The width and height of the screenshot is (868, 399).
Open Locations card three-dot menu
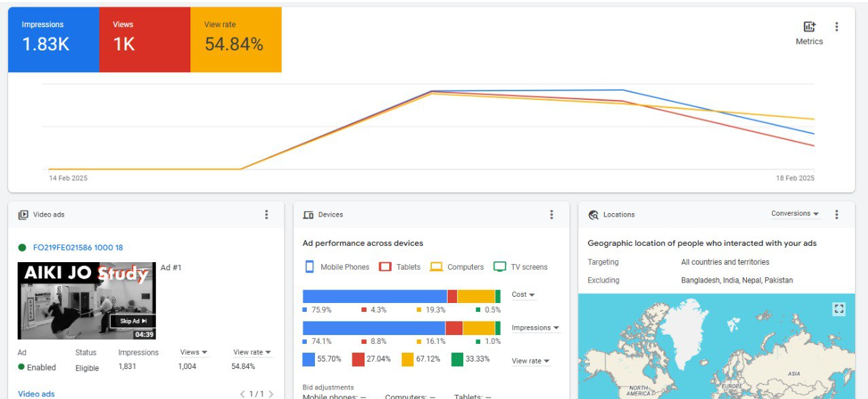(837, 214)
